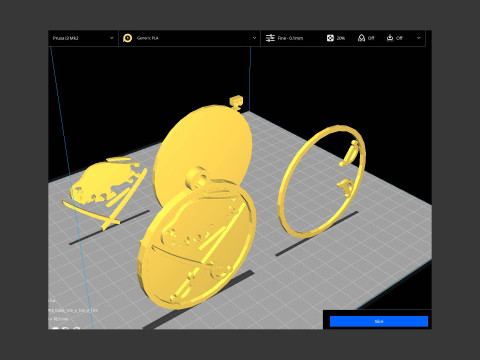Select the front engraved medallion model

[197, 245]
